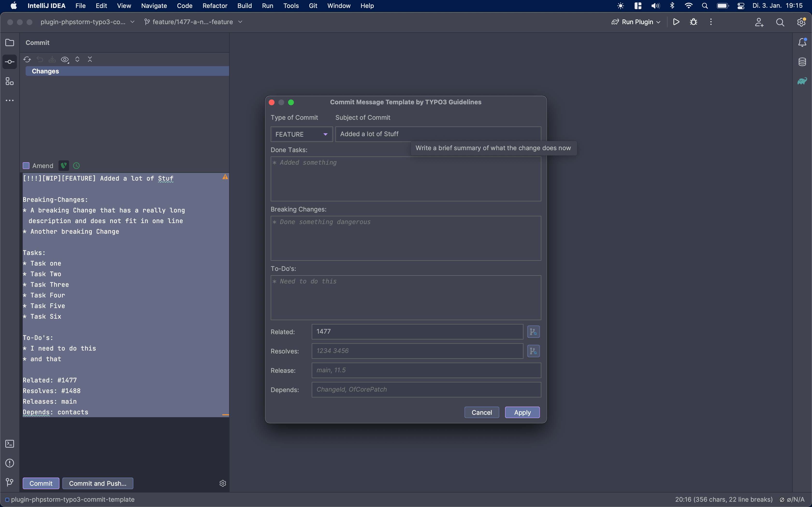Click the Debug bug icon in toolbar
Screen dimensions: 812x507
(x=694, y=22)
